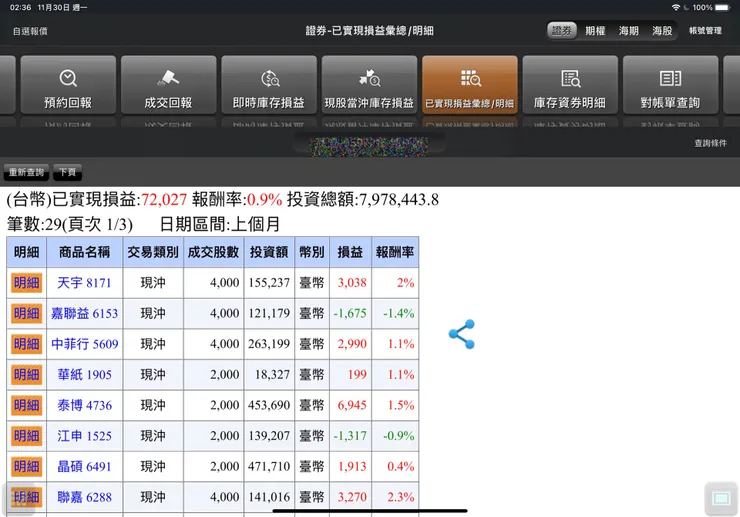Tap the 成交股數 column header
The width and height of the screenshot is (740, 517).
213,252
